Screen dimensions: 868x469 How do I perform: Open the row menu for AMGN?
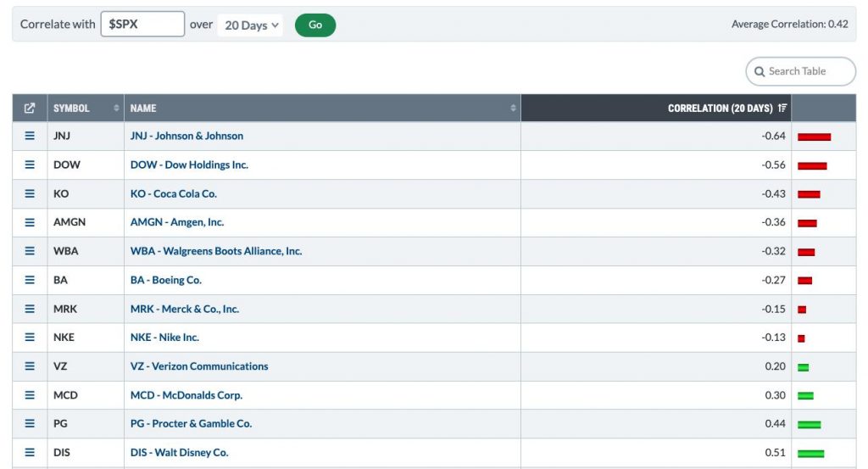click(30, 222)
